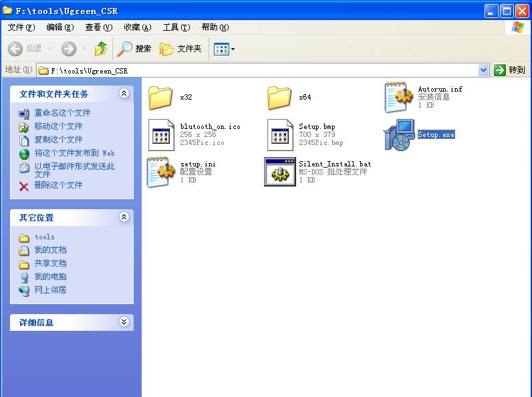The width and height of the screenshot is (532, 397).
Task: Click the rename task icon
Action: tap(24, 114)
